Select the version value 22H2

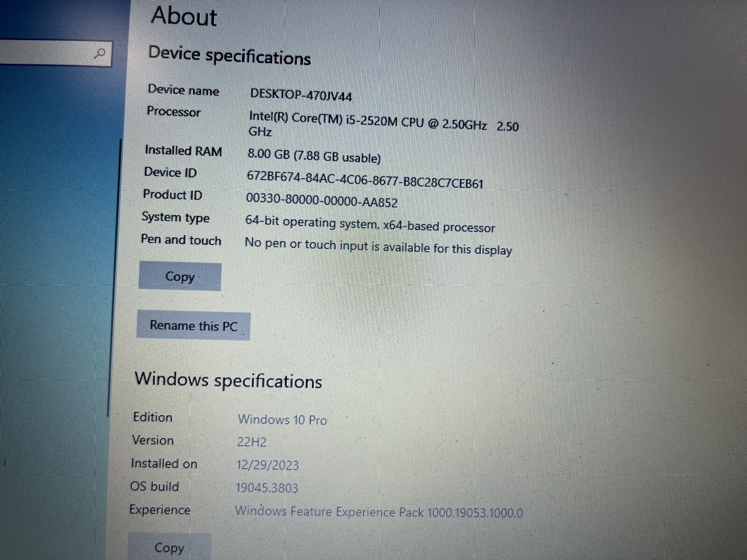pos(252,441)
